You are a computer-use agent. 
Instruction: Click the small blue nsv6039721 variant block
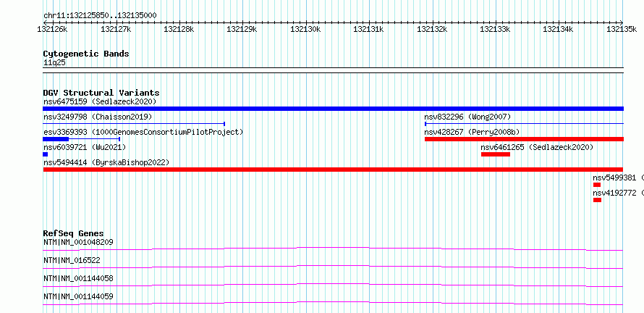click(45, 154)
